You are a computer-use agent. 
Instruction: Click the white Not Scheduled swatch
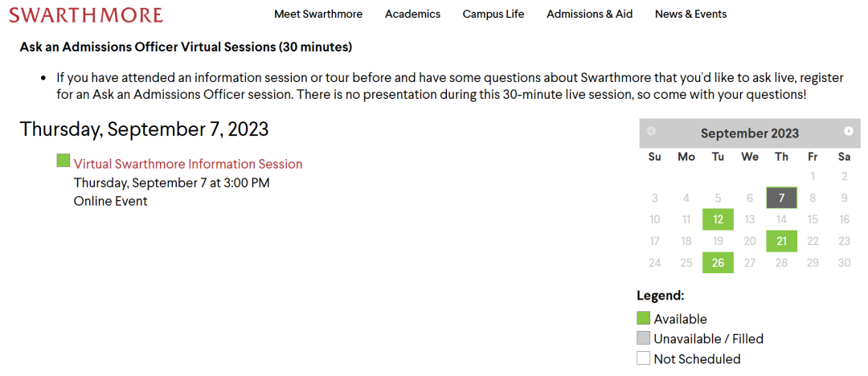[x=643, y=358]
